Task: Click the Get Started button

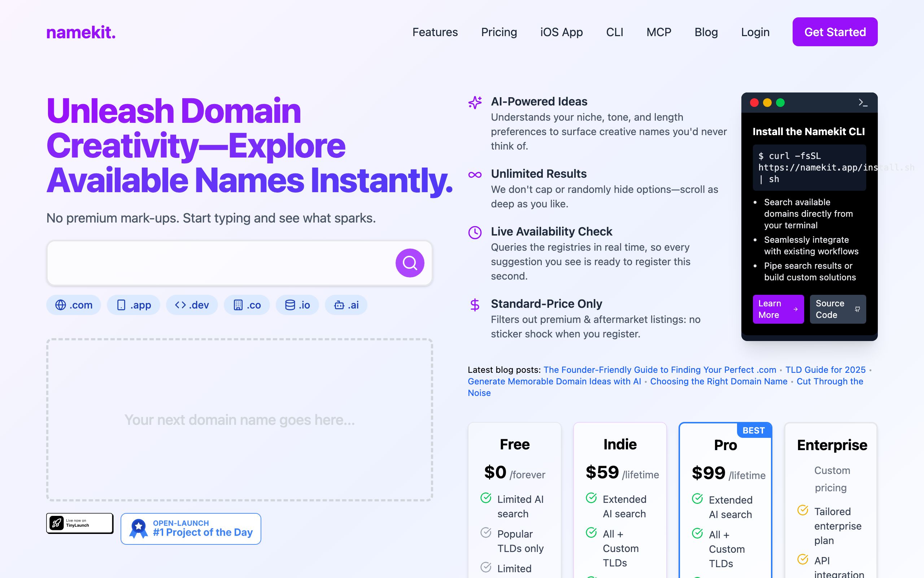Action: pos(835,32)
